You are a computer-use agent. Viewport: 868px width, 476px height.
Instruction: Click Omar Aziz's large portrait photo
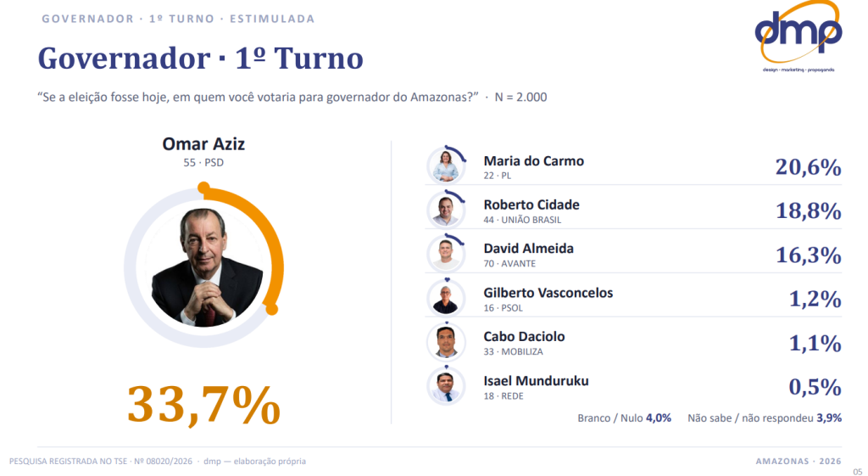pyautogui.click(x=203, y=267)
